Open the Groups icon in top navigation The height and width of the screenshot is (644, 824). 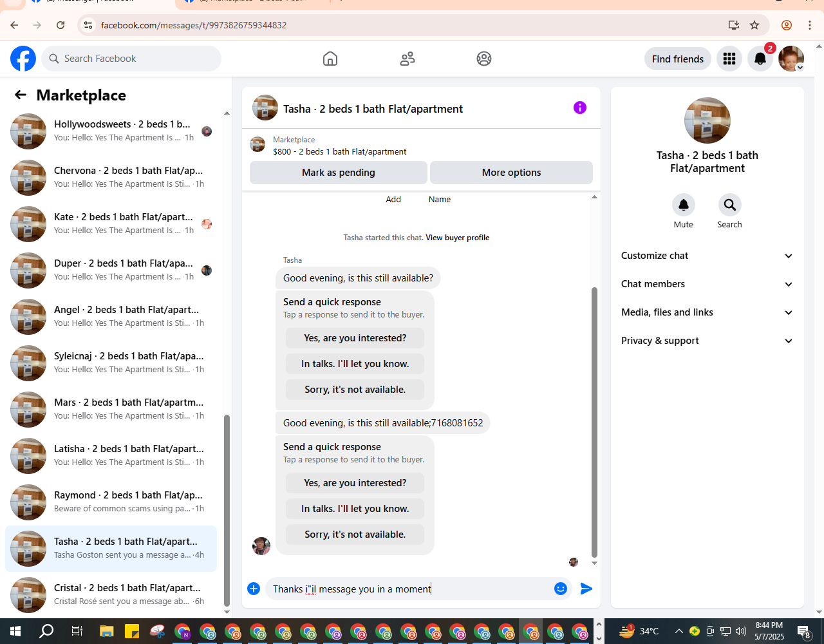coord(484,59)
